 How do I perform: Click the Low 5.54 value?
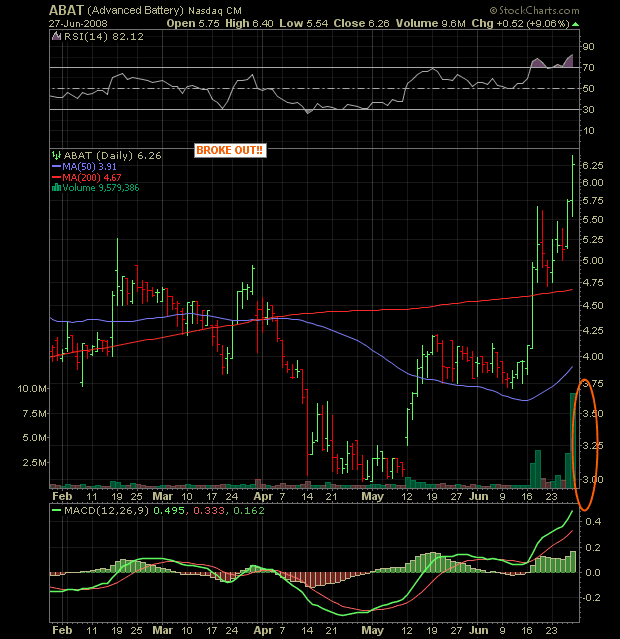(x=303, y=24)
